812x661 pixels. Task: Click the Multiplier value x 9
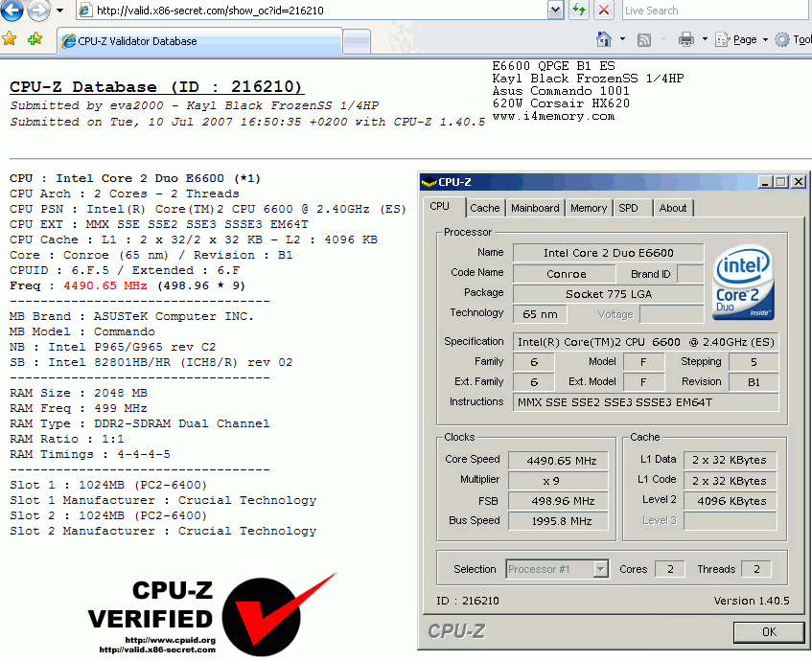(558, 481)
